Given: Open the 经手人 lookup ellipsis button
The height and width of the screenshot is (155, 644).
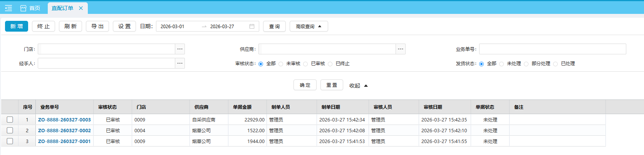Looking at the screenshot, I should pos(180,63).
